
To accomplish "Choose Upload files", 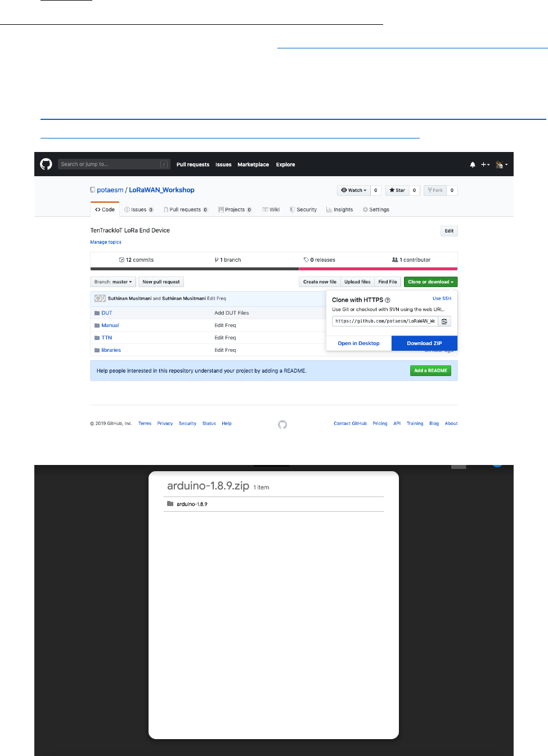I will coord(357,282).
